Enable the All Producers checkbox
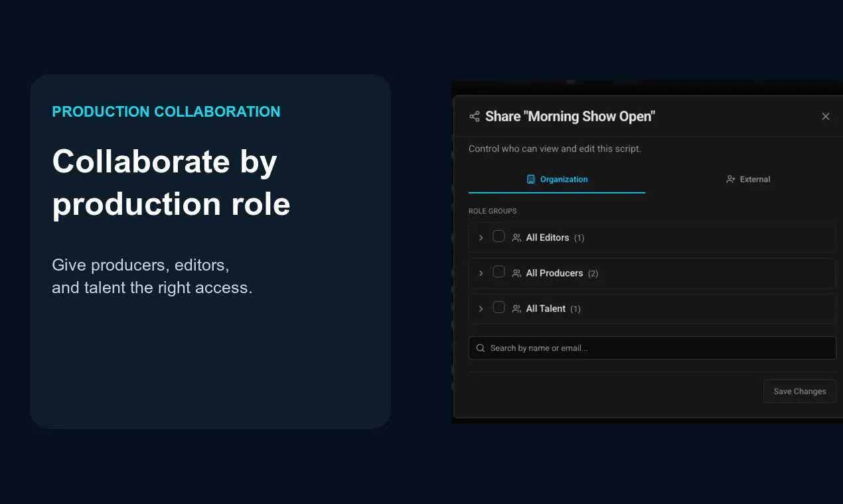The height and width of the screenshot is (504, 843). tap(498, 273)
